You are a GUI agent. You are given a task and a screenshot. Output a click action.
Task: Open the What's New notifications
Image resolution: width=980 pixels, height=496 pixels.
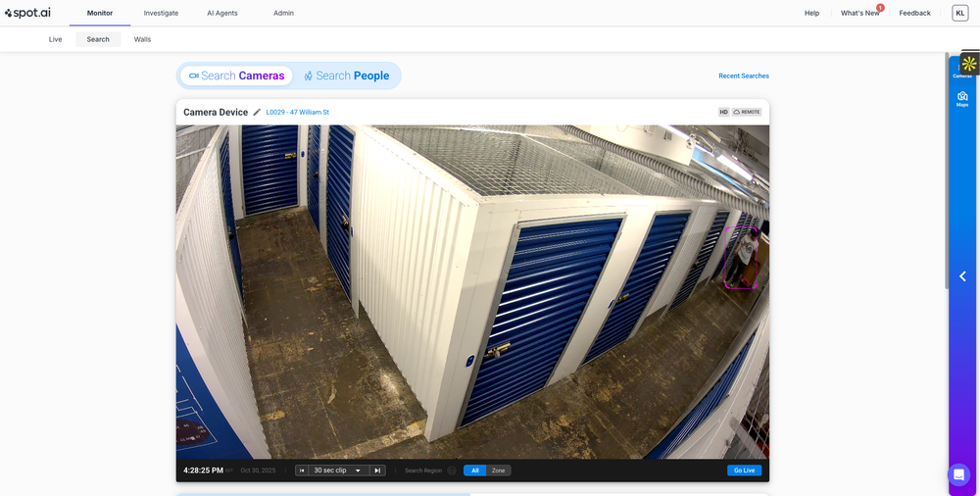pyautogui.click(x=859, y=13)
